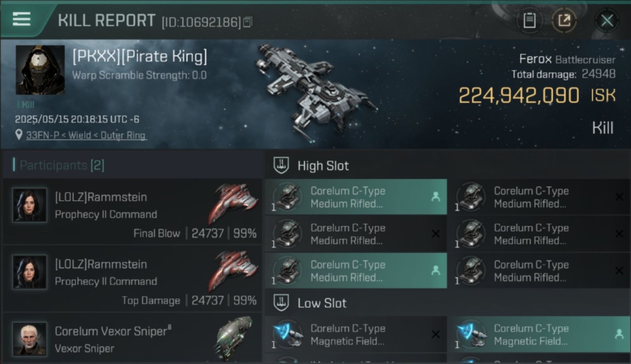Select the Vexor Sniper ship icon
The width and height of the screenshot is (631, 364).
[234, 338]
